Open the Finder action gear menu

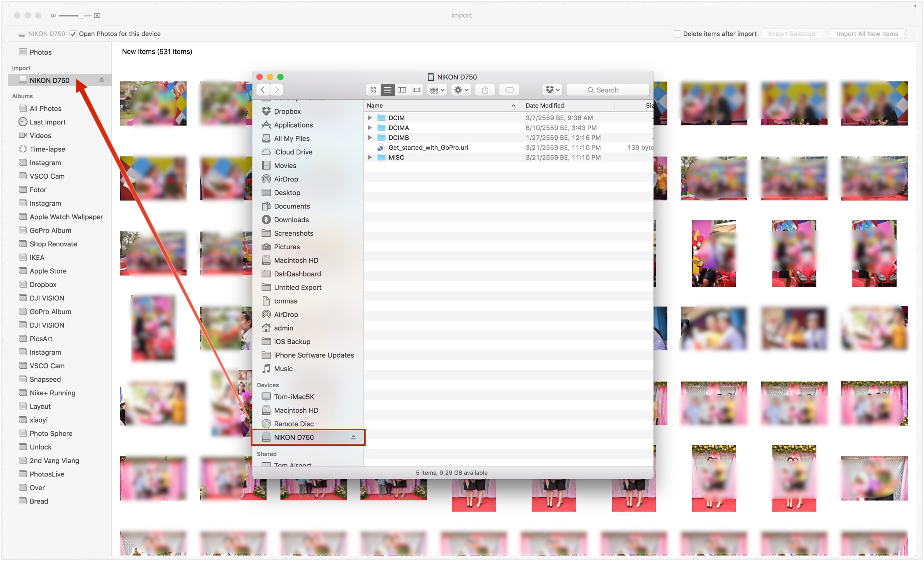click(x=461, y=90)
